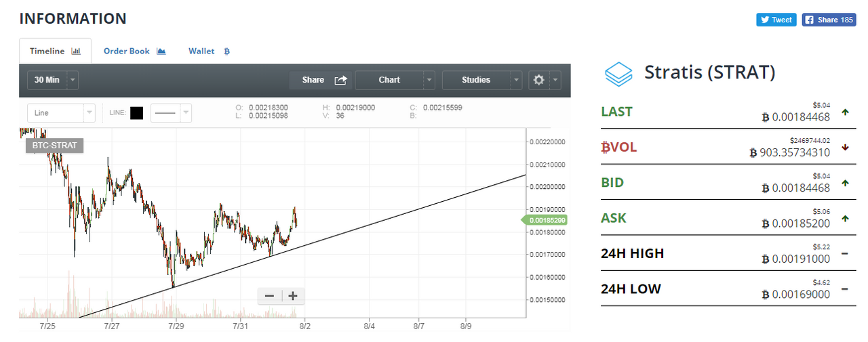Open the Studies menu
The width and height of the screenshot is (868, 342).
476,80
